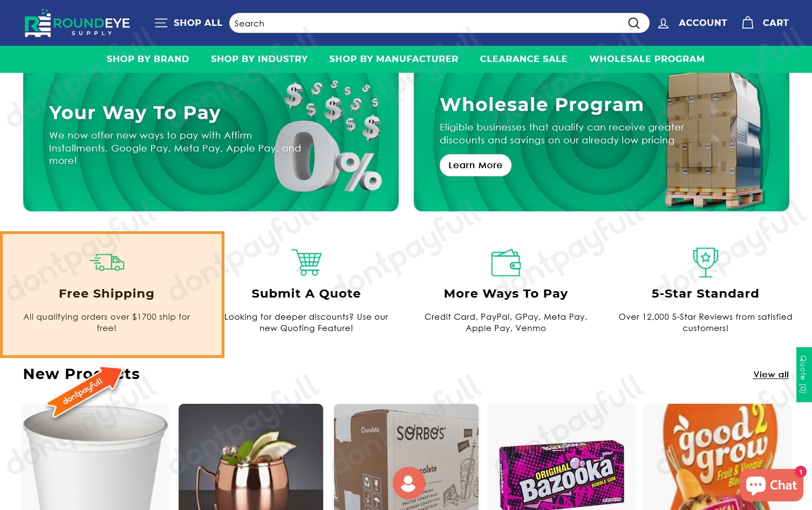Click the search magnifier icon
The image size is (812, 510).
[633, 23]
